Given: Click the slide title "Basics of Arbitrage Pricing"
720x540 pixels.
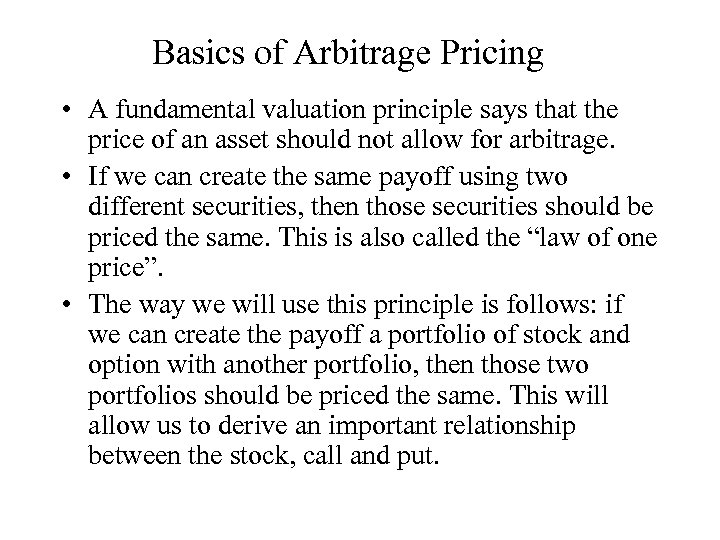Looking at the screenshot, I should [x=348, y=53].
